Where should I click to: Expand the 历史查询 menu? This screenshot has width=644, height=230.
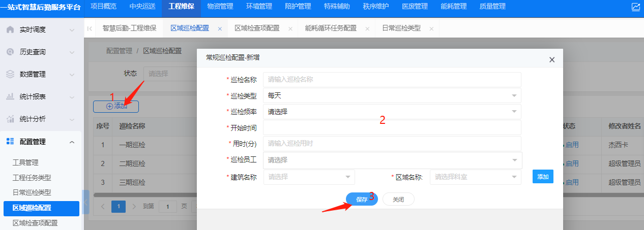pyautogui.click(x=72, y=52)
